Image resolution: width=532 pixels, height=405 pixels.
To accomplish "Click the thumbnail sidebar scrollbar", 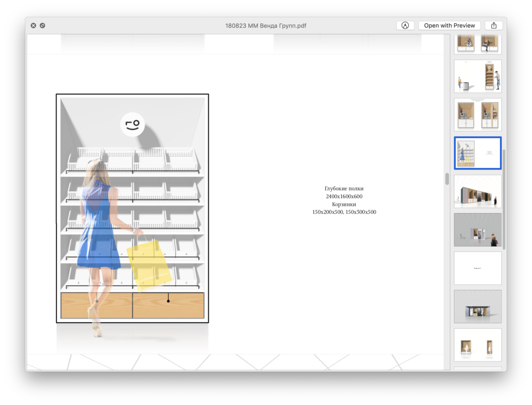I will [x=504, y=199].
